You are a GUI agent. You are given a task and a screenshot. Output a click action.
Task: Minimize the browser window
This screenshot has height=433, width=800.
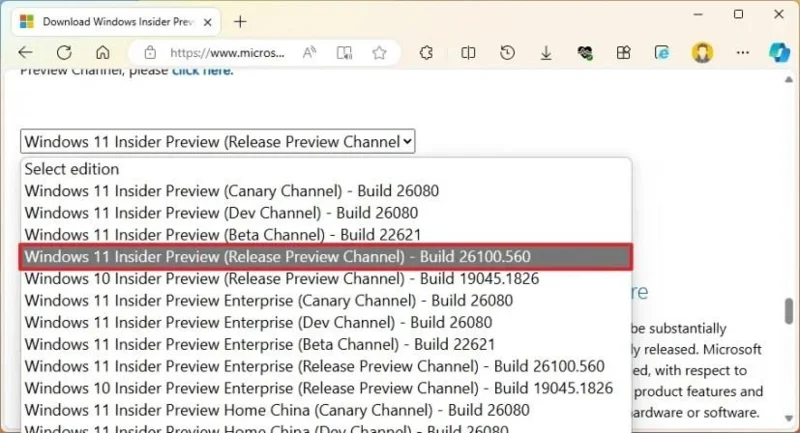(698, 14)
